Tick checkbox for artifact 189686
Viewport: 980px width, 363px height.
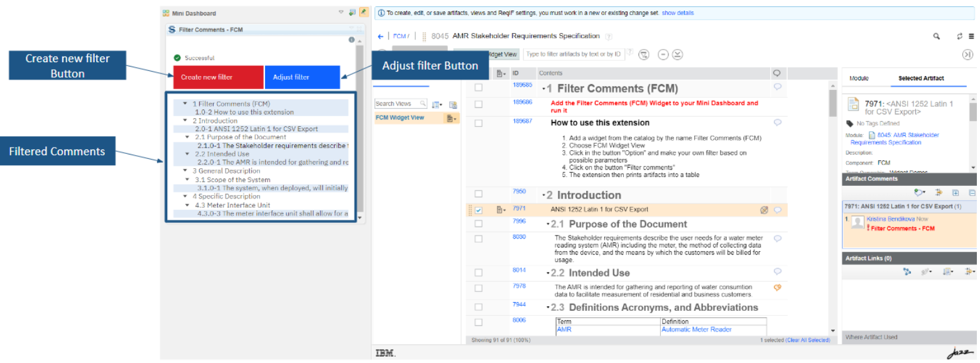479,104
